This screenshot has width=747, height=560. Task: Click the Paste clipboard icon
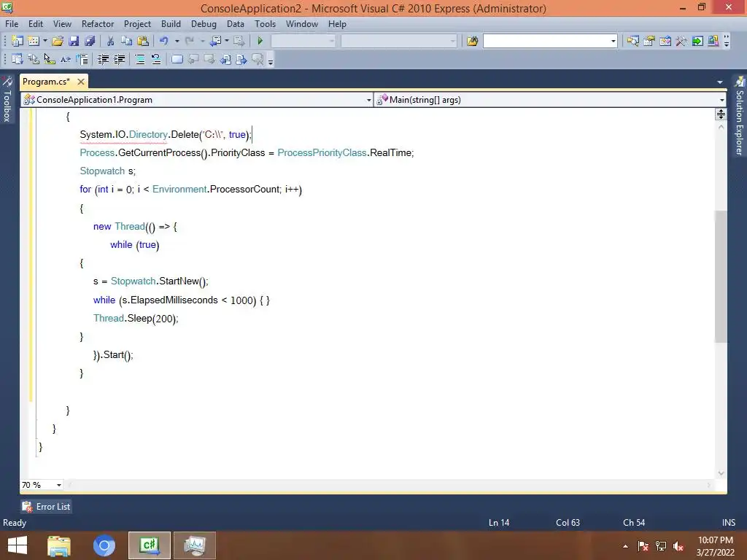143,41
